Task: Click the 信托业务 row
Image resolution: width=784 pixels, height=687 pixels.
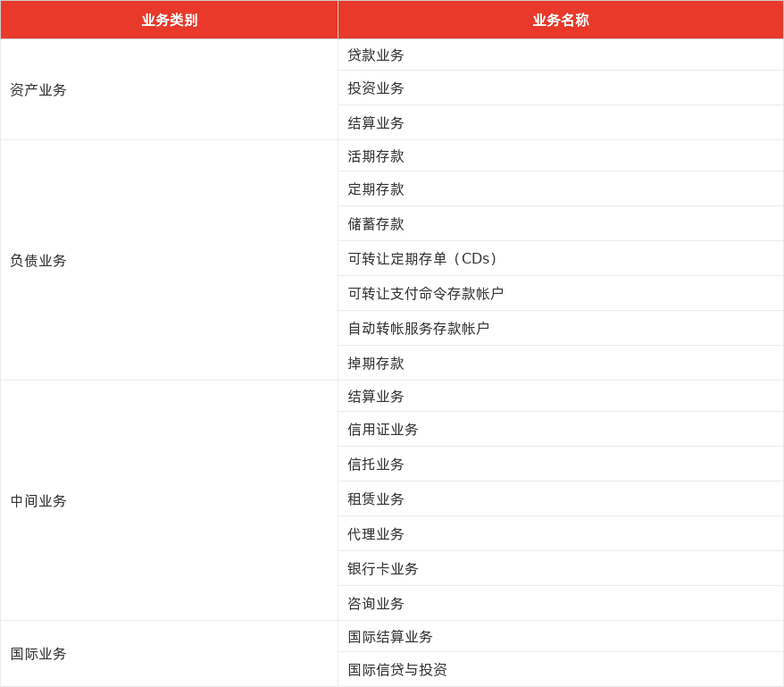Action: [561, 464]
